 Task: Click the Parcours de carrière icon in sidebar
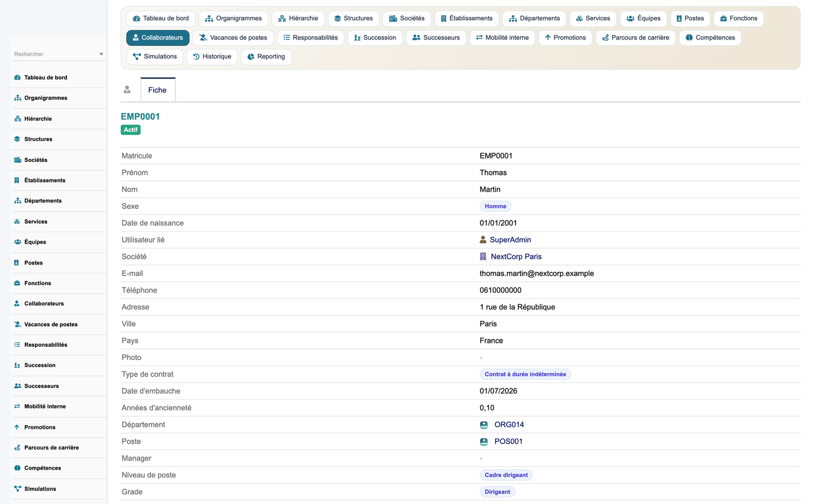(x=17, y=448)
